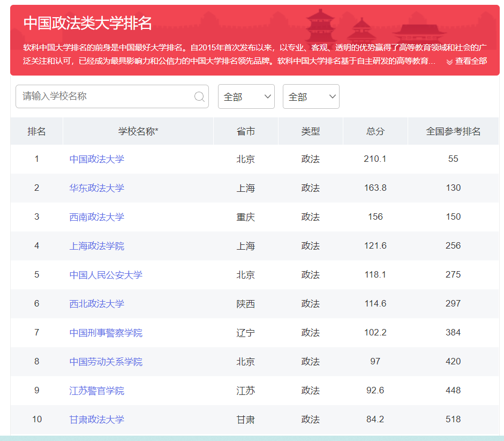Click the 类型 column header
504x441 pixels.
click(310, 131)
